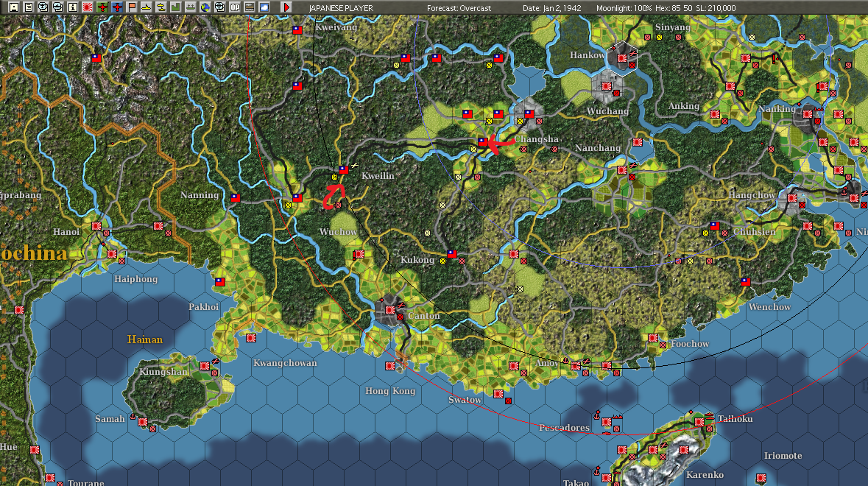Screen dimensions: 868x486
Task: Click the crosshair target toolbar icon
Action: 220,7
